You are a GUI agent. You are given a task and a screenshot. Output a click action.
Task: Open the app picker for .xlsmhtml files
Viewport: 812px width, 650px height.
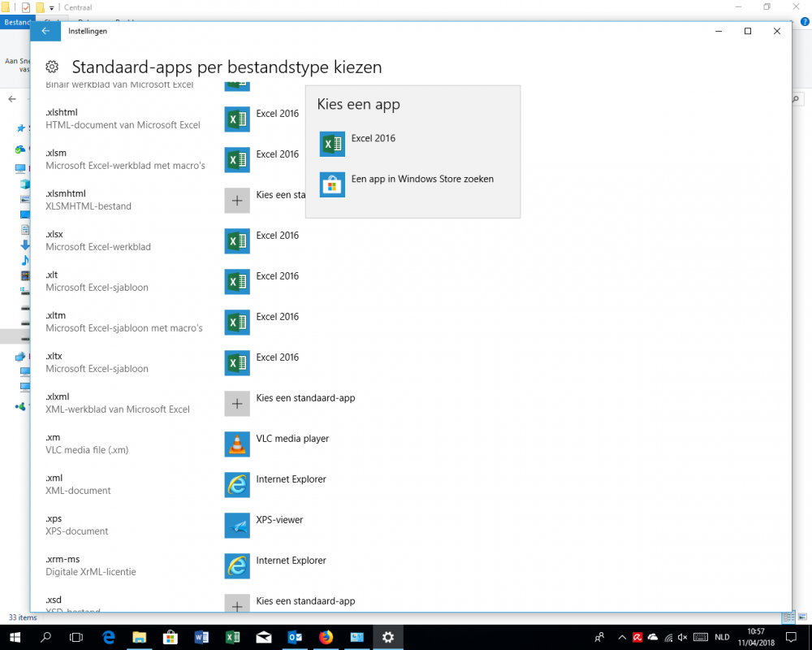(236, 200)
